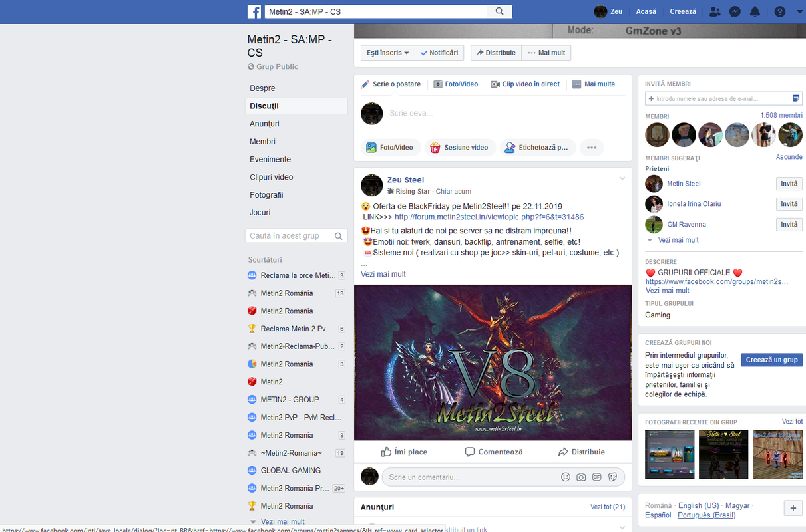The image size is (806, 532).
Task: Click Vezi tot for recent group photos
Action: click(x=793, y=422)
